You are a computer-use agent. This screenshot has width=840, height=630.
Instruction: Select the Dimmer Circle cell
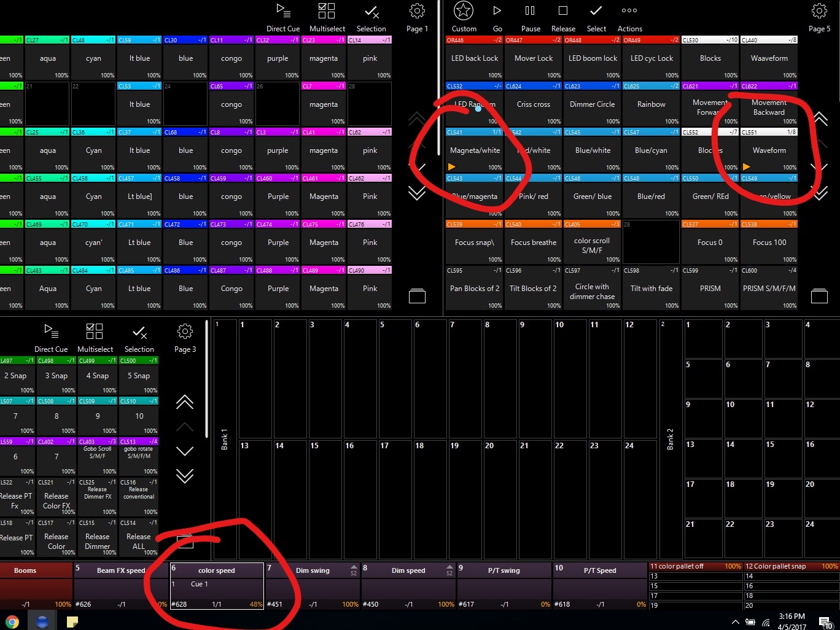point(592,104)
